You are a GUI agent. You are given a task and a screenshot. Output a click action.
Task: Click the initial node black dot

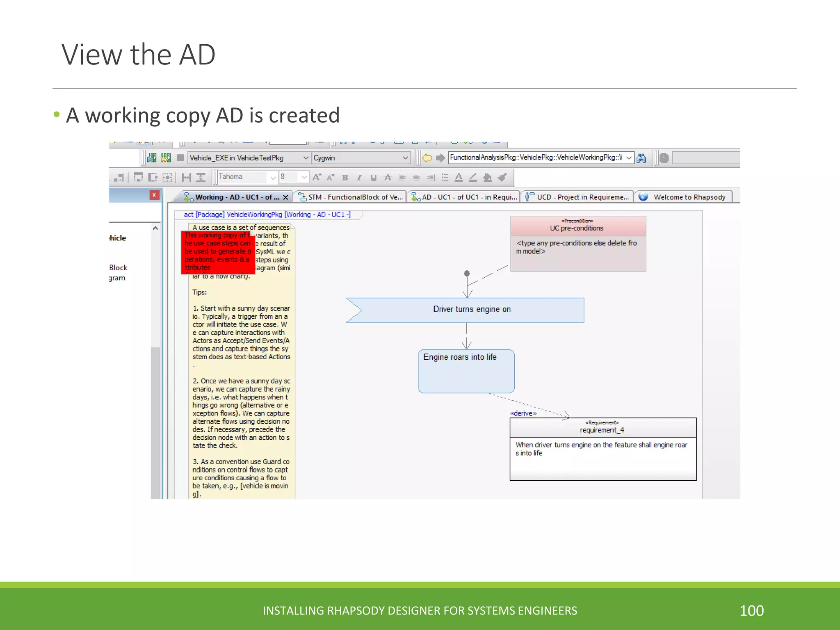(x=467, y=273)
